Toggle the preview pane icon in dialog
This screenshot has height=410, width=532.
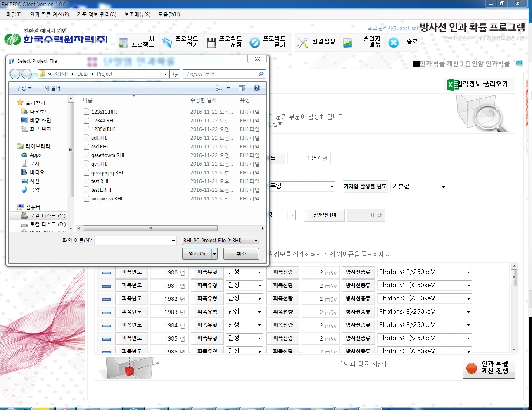[x=242, y=88]
